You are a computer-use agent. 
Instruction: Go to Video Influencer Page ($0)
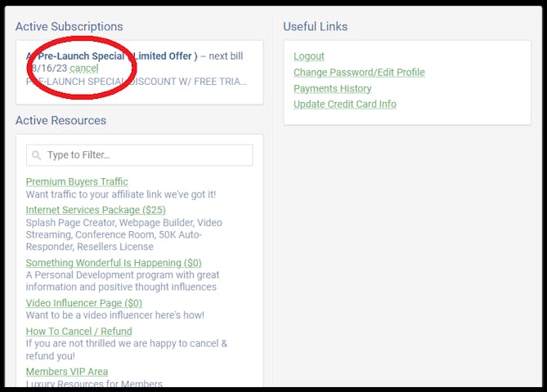tap(84, 303)
